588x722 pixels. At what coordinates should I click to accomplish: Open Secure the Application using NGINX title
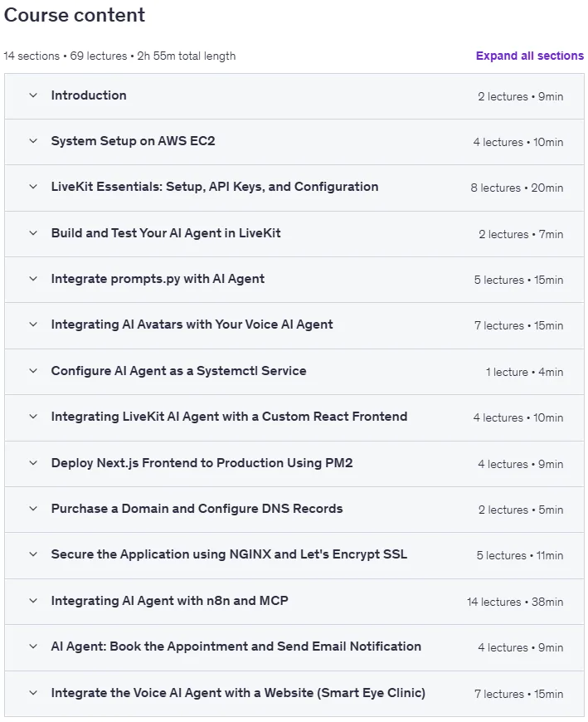coord(229,554)
